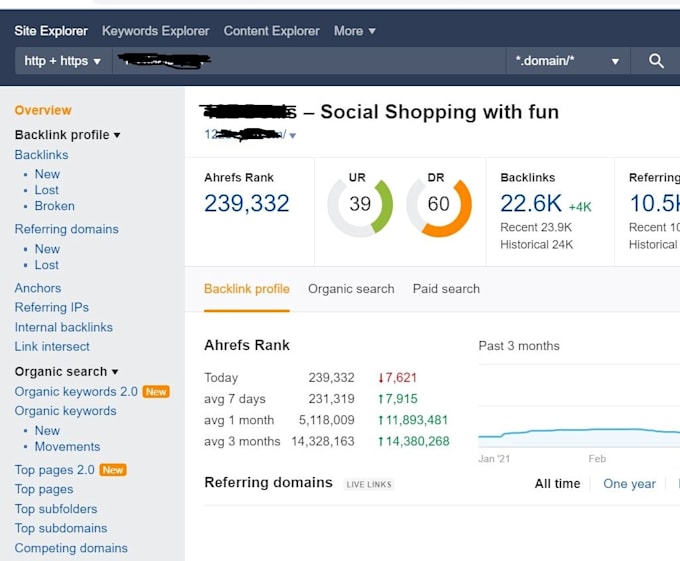Click the DR 60 gauge

(438, 205)
